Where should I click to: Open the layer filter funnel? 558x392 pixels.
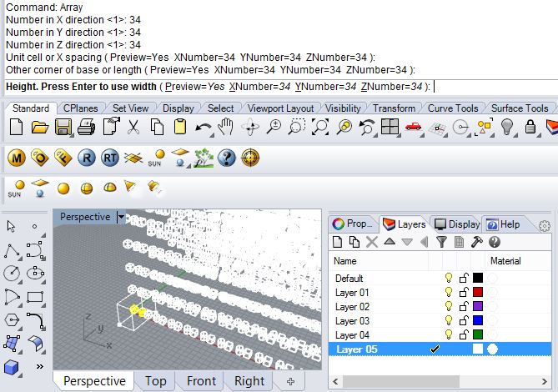click(x=441, y=242)
